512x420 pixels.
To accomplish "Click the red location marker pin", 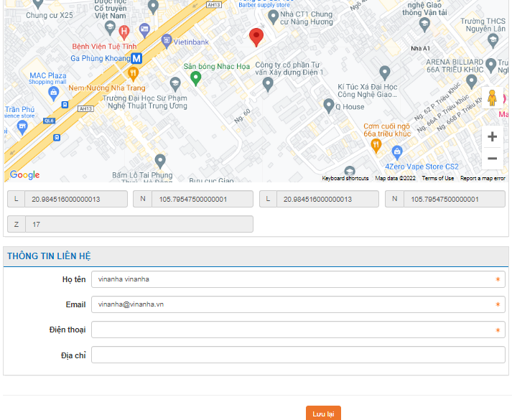I will pyautogui.click(x=256, y=37).
